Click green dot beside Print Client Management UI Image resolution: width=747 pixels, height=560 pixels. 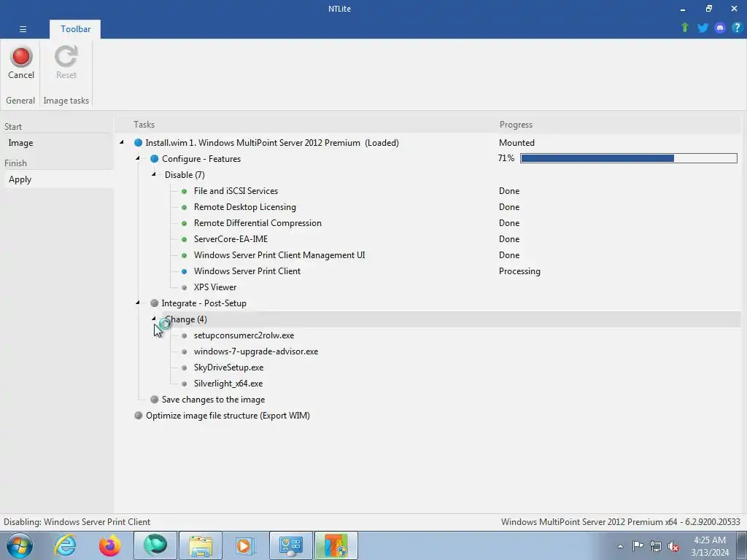(x=185, y=256)
